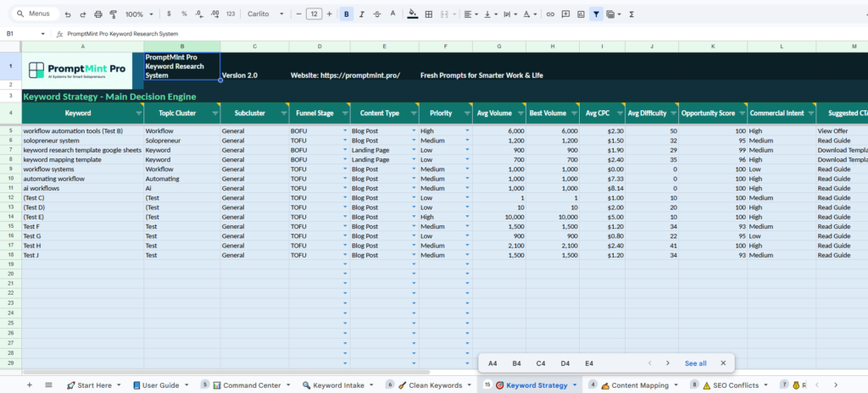Open filter on Priority header
Screen dimensions: 868x393
468,113
